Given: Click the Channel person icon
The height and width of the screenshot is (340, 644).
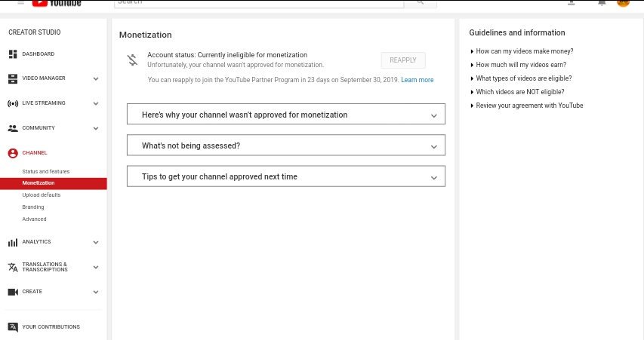Looking at the screenshot, I should coord(13,153).
